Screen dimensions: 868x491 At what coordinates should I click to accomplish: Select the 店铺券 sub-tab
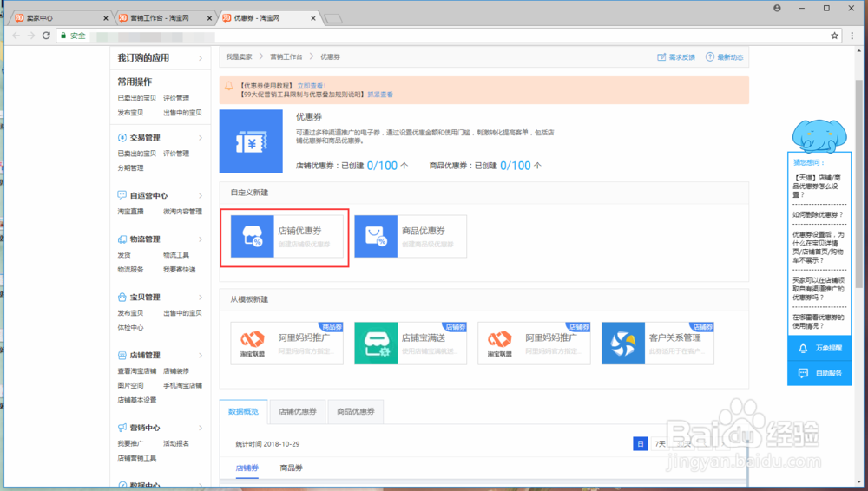click(x=247, y=468)
